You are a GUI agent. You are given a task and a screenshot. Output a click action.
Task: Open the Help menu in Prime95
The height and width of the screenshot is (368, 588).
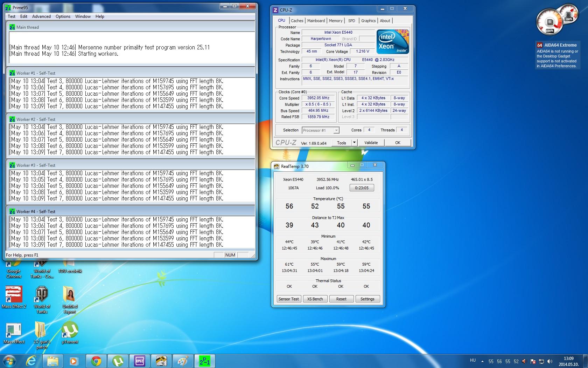tap(100, 16)
